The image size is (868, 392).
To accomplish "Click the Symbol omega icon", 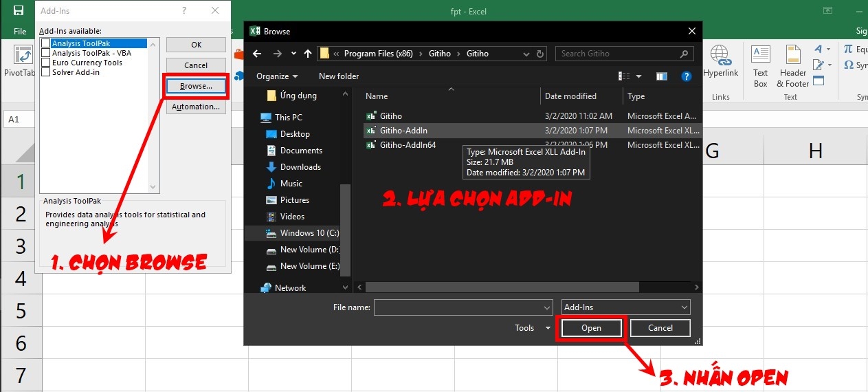I will 848,65.
